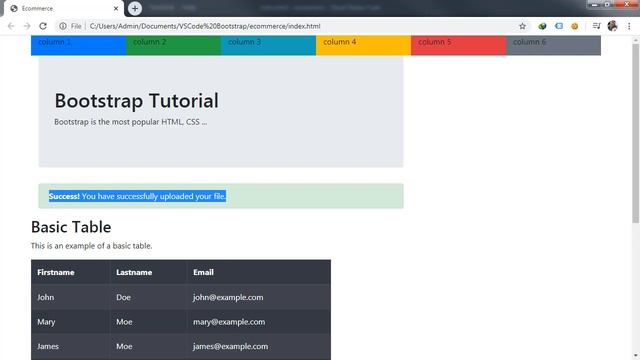
Task: Open the blue extension icon in toolbar
Action: (x=559, y=26)
